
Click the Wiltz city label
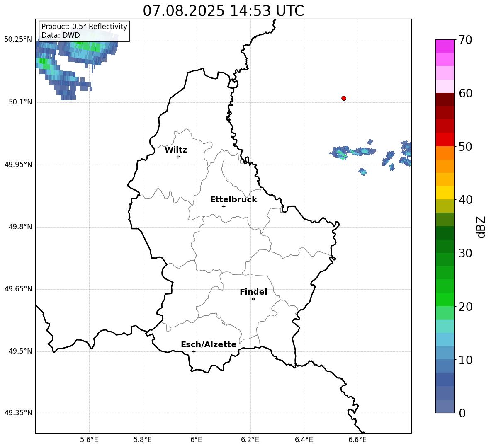point(176,150)
